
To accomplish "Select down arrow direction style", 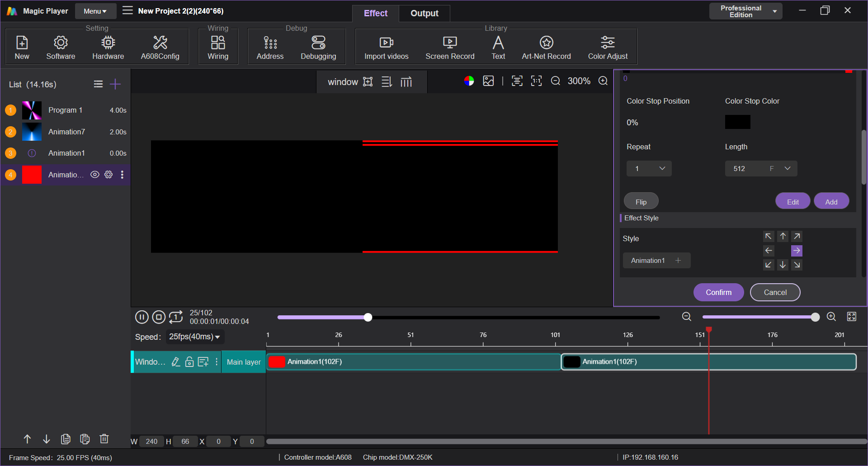I will [783, 265].
